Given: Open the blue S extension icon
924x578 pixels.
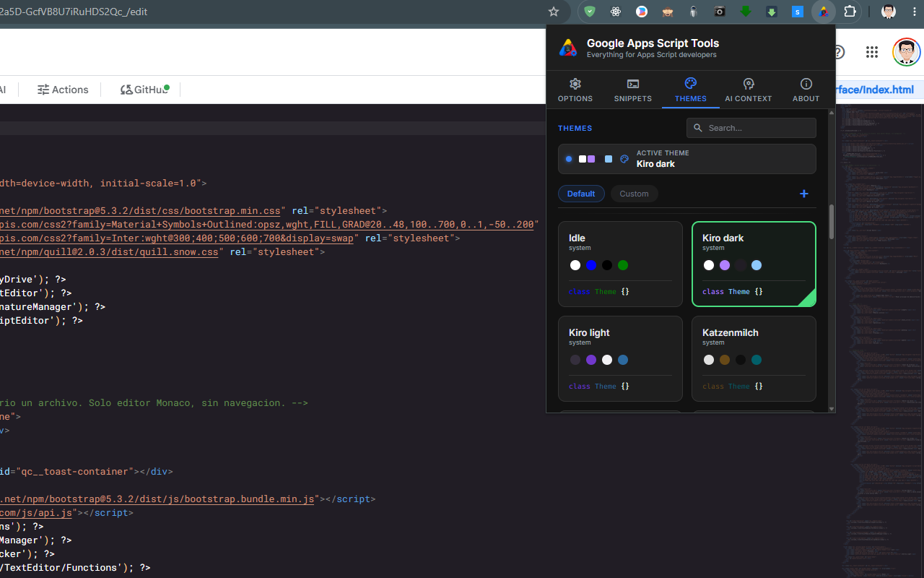Looking at the screenshot, I should click(x=798, y=12).
